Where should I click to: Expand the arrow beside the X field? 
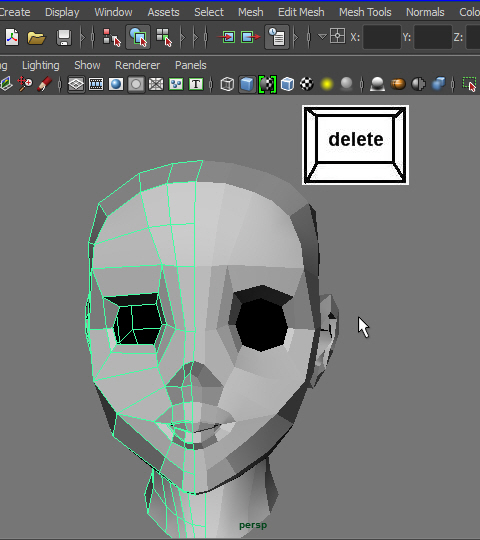pyautogui.click(x=322, y=36)
